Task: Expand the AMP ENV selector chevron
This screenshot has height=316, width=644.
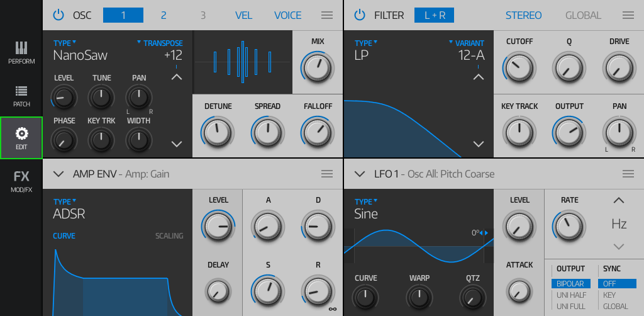Action: [59, 174]
